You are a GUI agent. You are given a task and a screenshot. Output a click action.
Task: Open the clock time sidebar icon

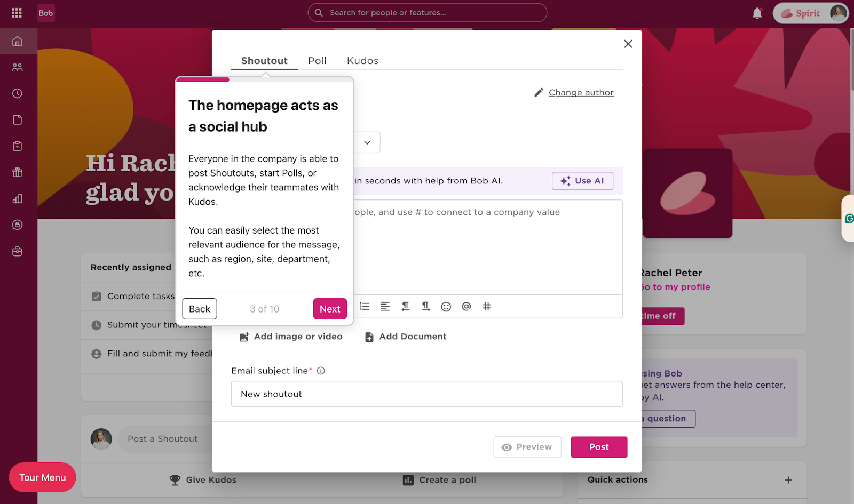[18, 93]
